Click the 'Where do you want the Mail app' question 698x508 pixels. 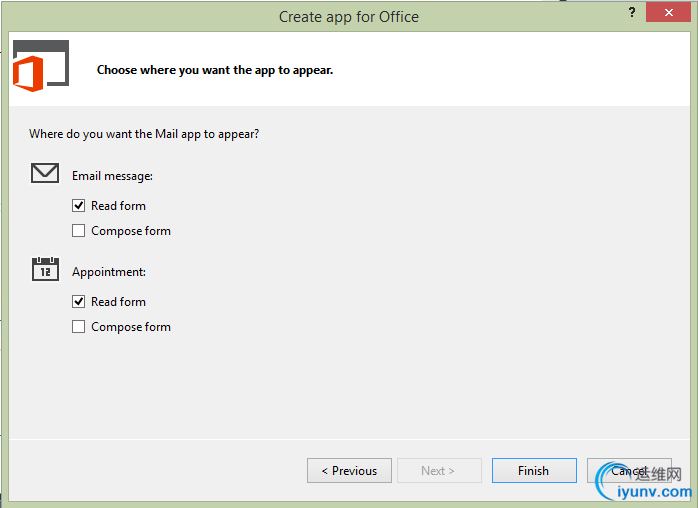144,133
